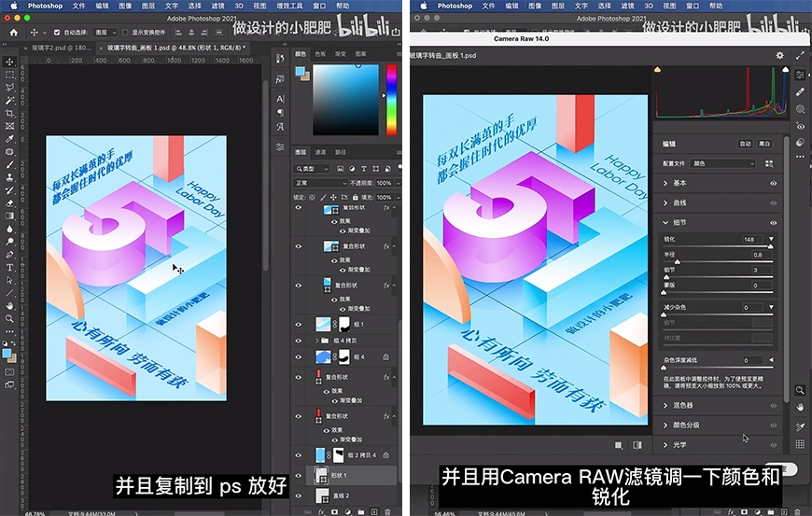Select the Magic Wand tool
Screen dimensions: 812x516
[9, 101]
